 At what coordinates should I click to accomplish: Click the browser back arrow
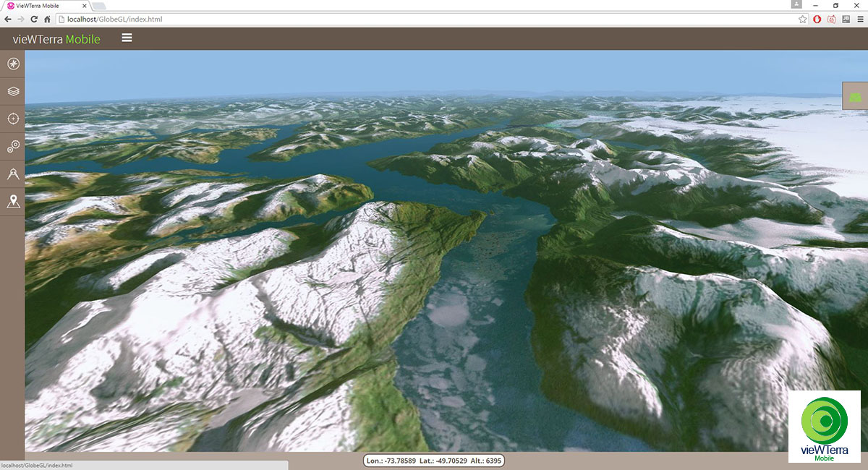(9, 19)
